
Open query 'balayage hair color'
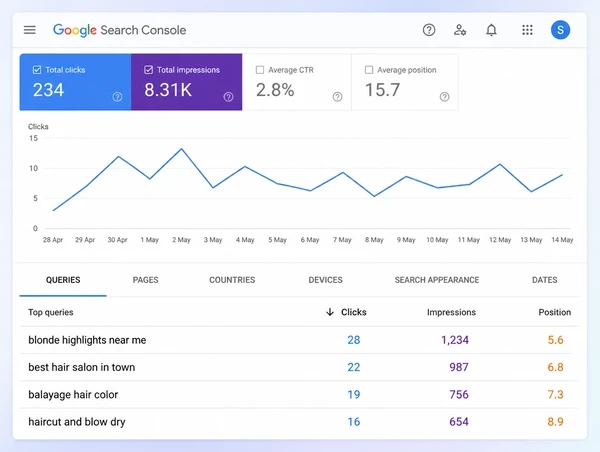(x=73, y=395)
